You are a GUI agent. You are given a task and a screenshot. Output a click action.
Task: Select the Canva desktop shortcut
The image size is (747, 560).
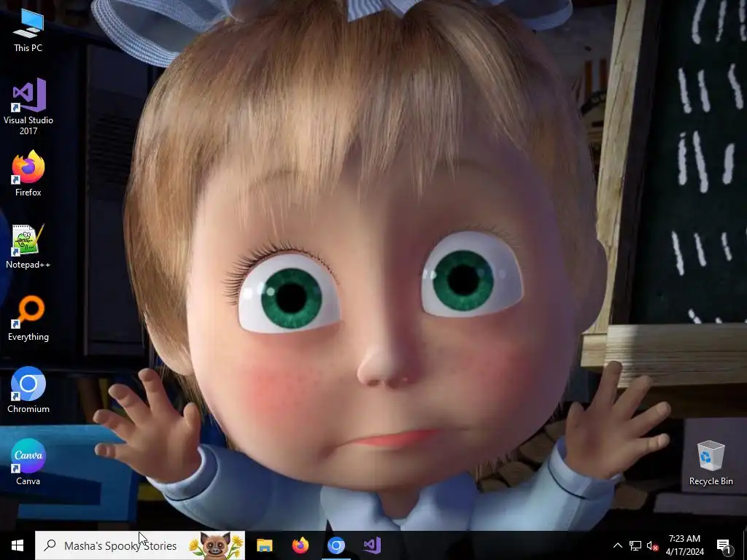pyautogui.click(x=28, y=462)
